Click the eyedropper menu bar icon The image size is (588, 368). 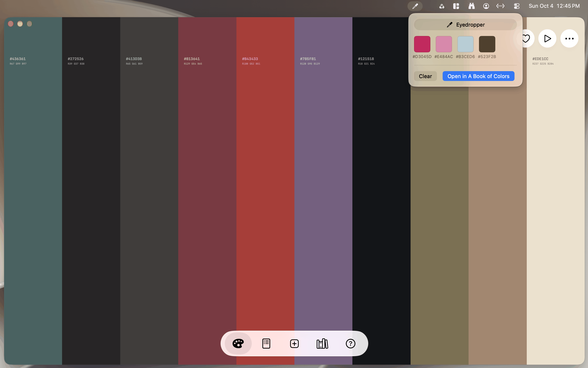point(415,6)
